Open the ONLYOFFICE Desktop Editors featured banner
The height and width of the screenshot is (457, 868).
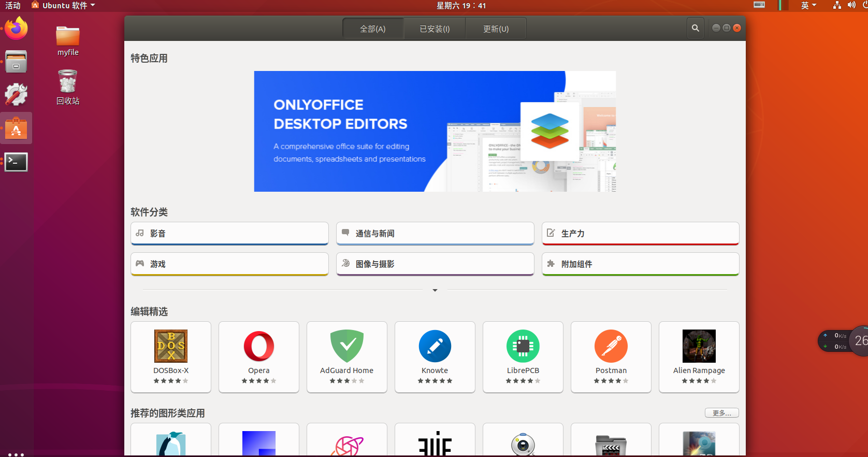[435, 131]
